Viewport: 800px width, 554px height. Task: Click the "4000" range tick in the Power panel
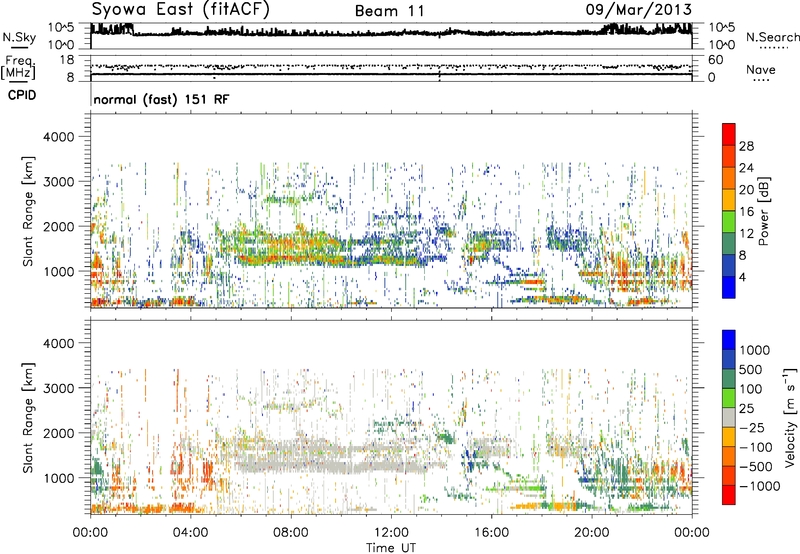[x=58, y=137]
